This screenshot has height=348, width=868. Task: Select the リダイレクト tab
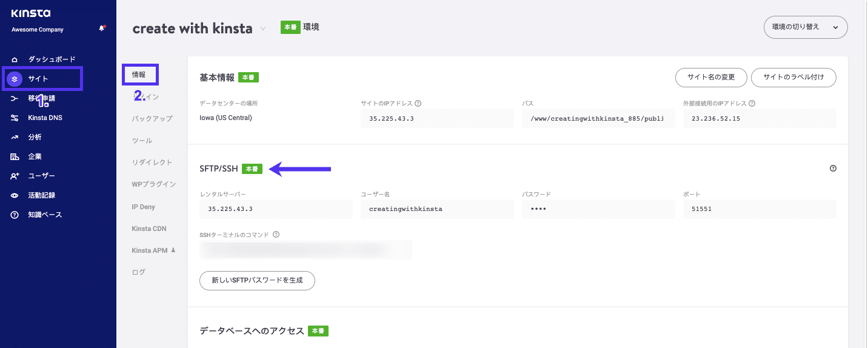tap(152, 162)
